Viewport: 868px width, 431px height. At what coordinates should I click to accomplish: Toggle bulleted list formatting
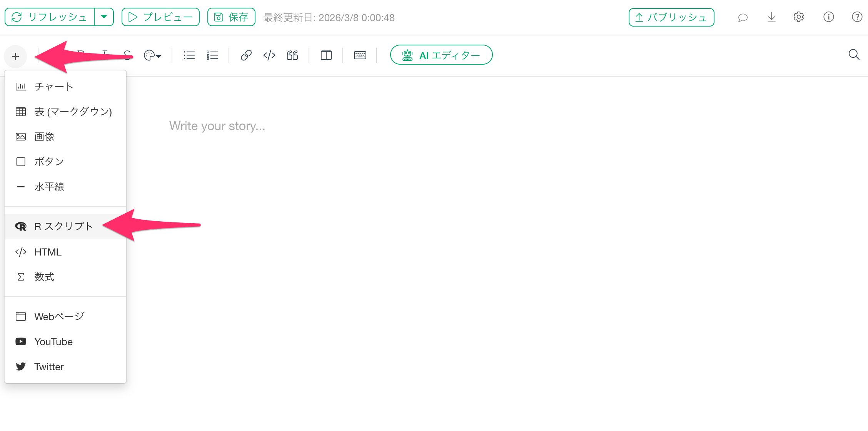(x=189, y=55)
